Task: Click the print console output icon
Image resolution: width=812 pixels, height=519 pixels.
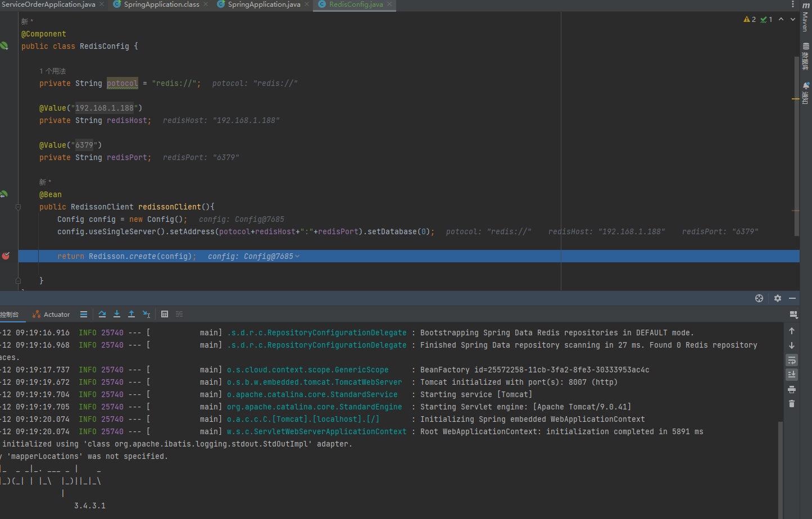Action: [792, 389]
